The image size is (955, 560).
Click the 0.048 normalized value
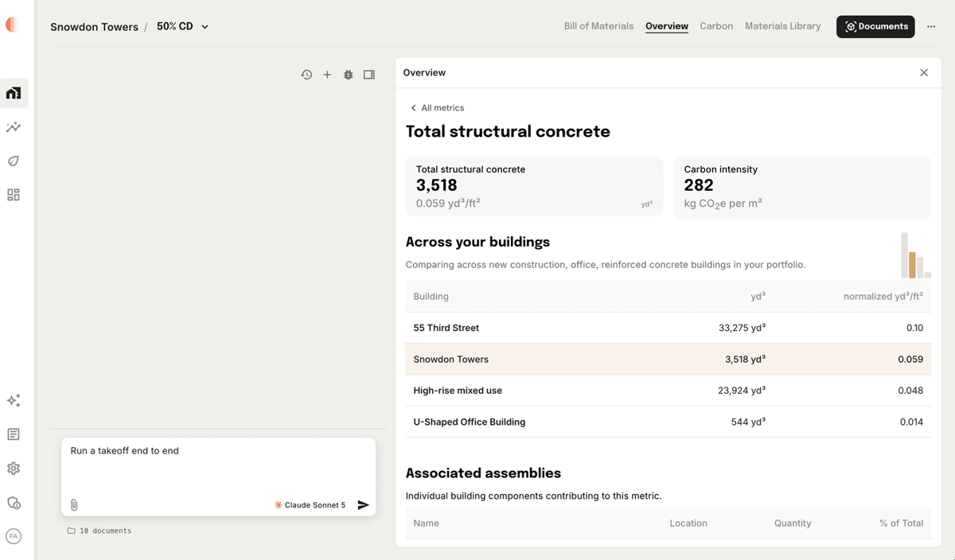tap(910, 391)
